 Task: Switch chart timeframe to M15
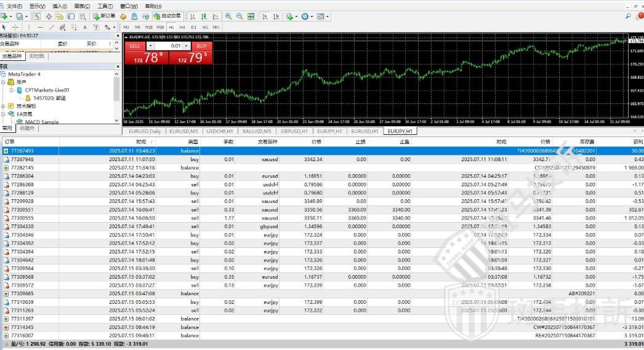tap(148, 27)
